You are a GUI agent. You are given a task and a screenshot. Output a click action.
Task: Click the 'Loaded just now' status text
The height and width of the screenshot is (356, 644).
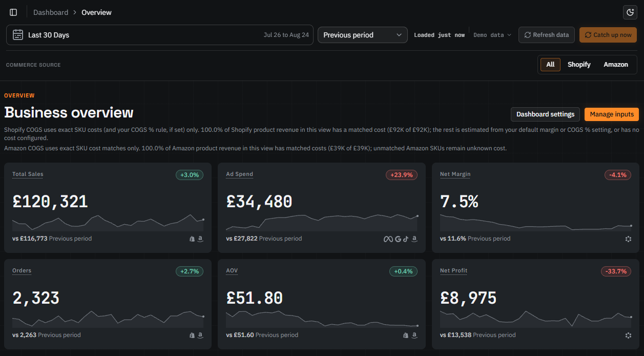(439, 35)
